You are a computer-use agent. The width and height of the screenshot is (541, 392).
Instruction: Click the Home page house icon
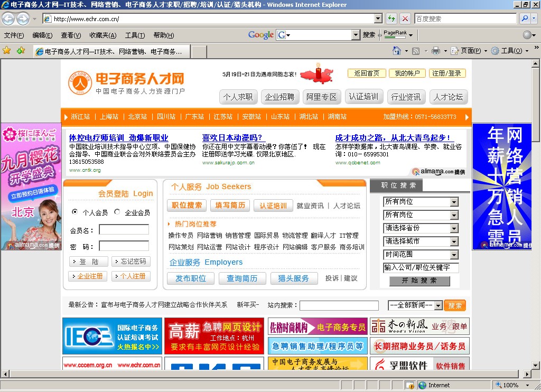(x=397, y=51)
